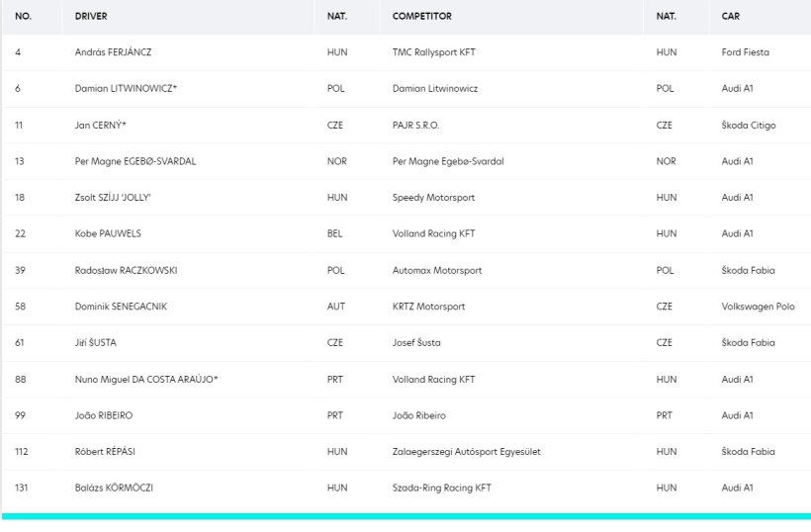Click competitor Speedy Motorsport

[x=433, y=198]
